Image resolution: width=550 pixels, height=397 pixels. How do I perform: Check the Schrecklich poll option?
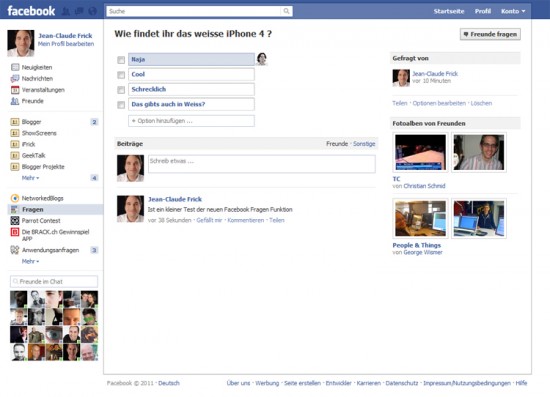(x=121, y=90)
